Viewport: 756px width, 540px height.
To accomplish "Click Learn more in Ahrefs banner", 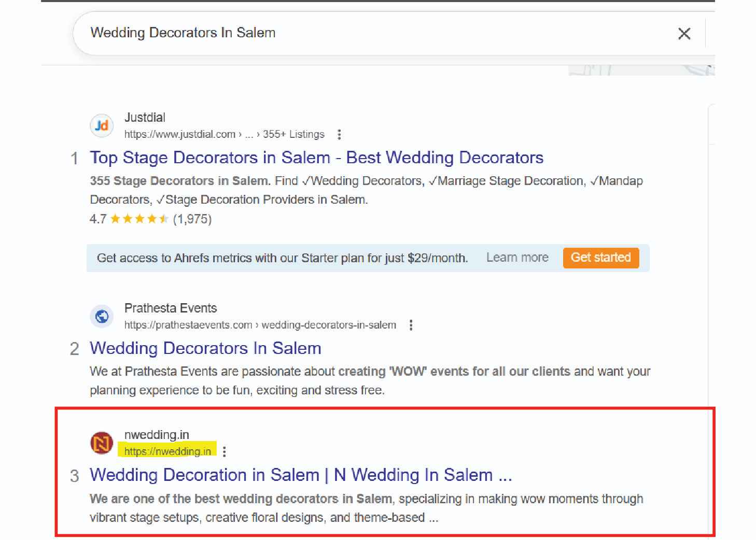I will [x=517, y=258].
